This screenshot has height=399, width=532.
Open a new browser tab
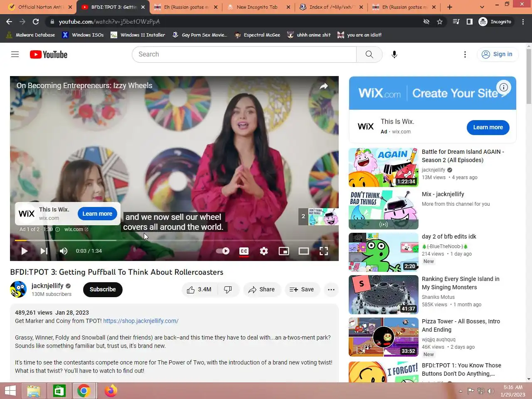click(450, 7)
